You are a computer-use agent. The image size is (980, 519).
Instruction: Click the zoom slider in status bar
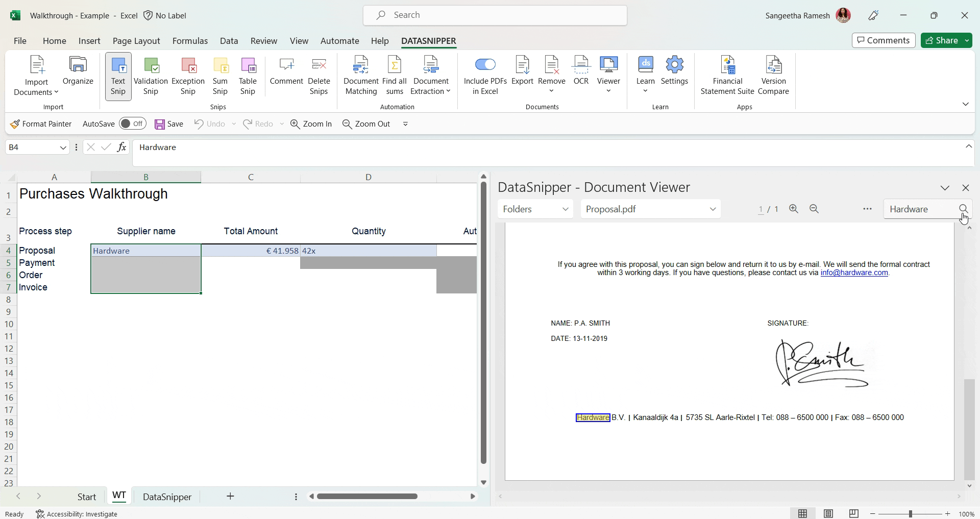point(910,514)
